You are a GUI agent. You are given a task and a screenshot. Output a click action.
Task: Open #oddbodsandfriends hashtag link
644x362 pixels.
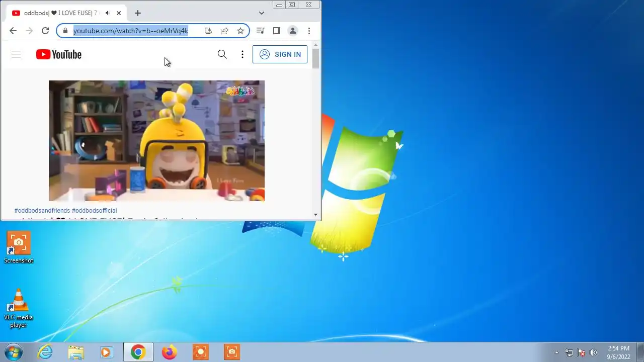point(42,211)
